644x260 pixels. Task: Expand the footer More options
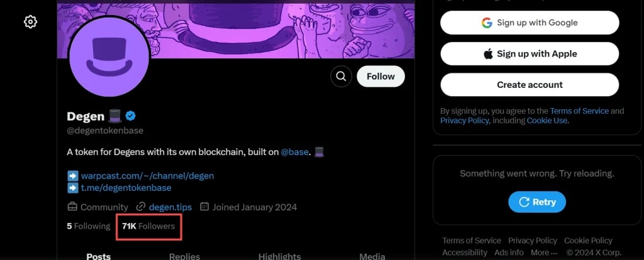(544, 252)
